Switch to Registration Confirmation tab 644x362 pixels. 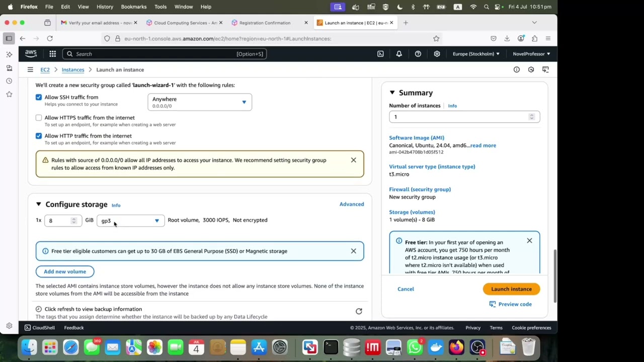(x=270, y=23)
